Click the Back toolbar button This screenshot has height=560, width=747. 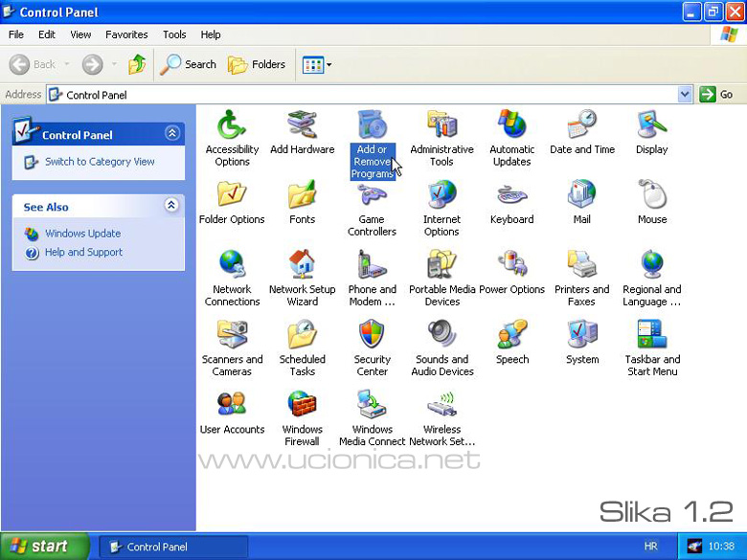(x=33, y=64)
